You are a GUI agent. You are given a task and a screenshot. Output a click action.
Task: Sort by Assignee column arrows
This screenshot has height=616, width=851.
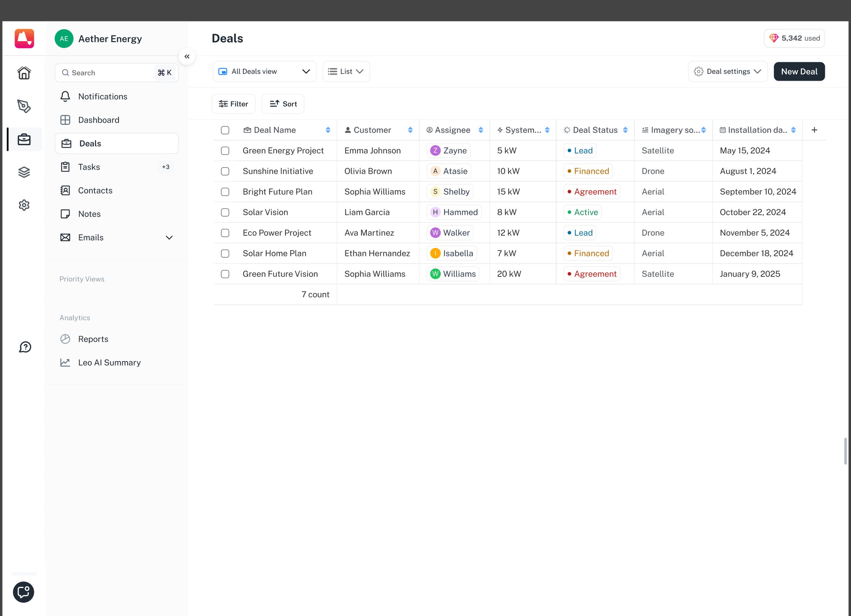click(x=481, y=130)
